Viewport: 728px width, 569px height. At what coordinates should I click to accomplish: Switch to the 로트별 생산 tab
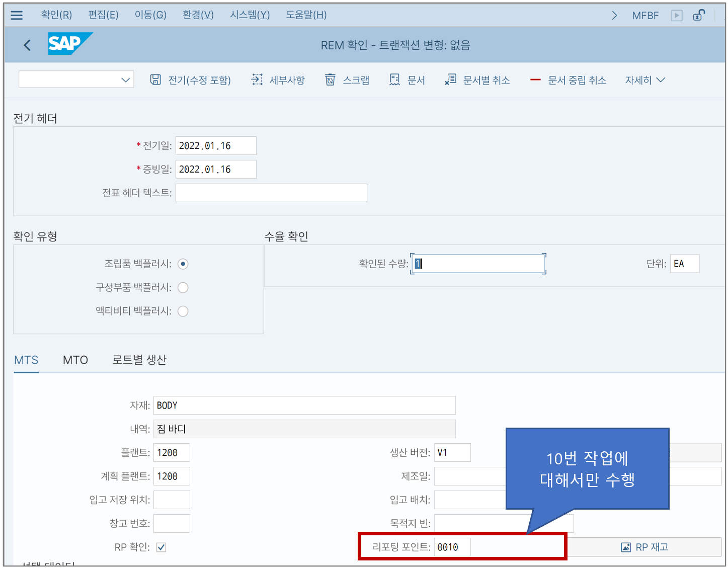click(139, 360)
